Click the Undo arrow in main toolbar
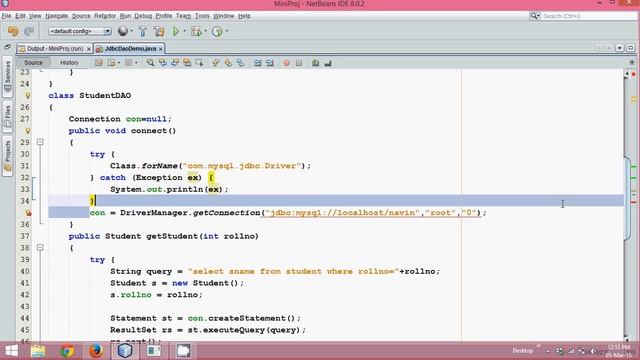Viewport: 640px width, 360px height. pos(13,31)
